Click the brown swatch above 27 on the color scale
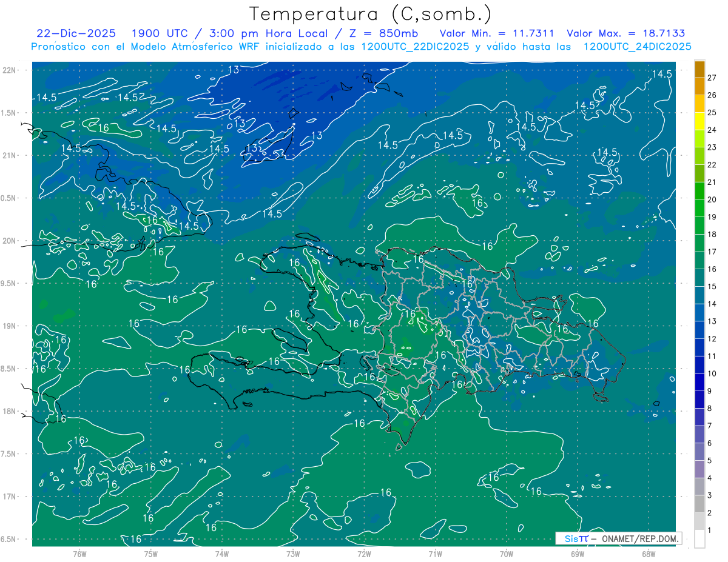This screenshot has width=728, height=562. [700, 69]
